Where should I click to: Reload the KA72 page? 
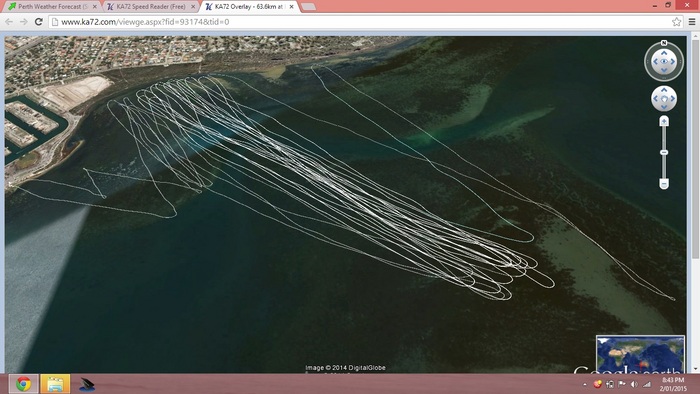(x=38, y=22)
